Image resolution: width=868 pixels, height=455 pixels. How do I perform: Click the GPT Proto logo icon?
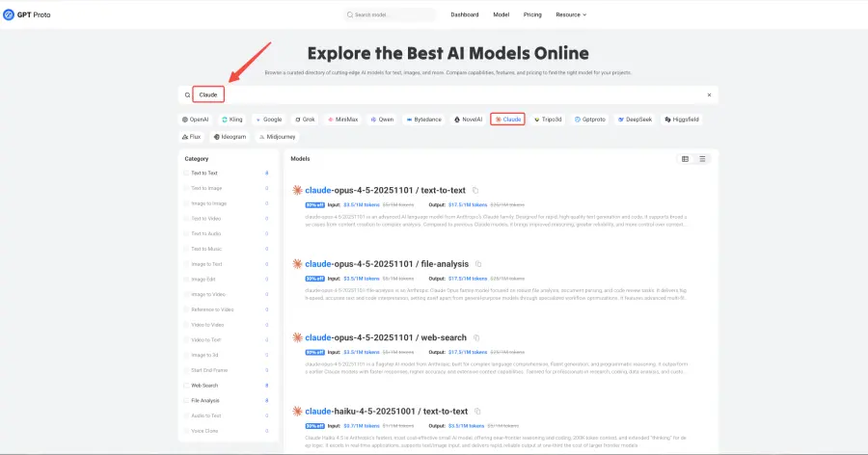coord(9,15)
